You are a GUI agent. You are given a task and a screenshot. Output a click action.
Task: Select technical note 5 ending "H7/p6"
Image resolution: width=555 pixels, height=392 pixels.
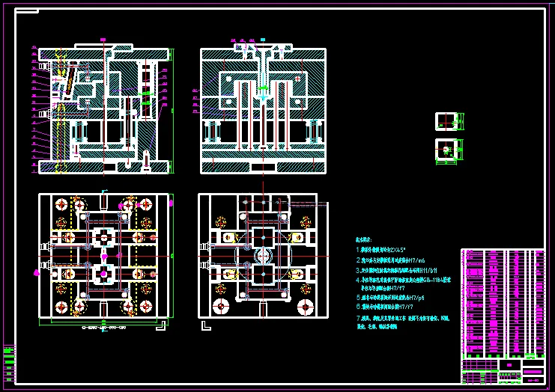[x=390, y=298]
